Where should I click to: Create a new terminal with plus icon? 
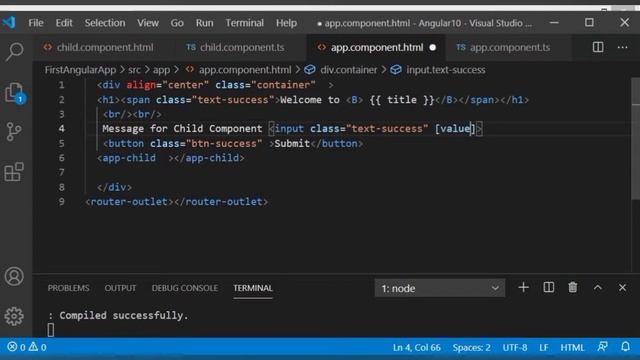tap(523, 288)
